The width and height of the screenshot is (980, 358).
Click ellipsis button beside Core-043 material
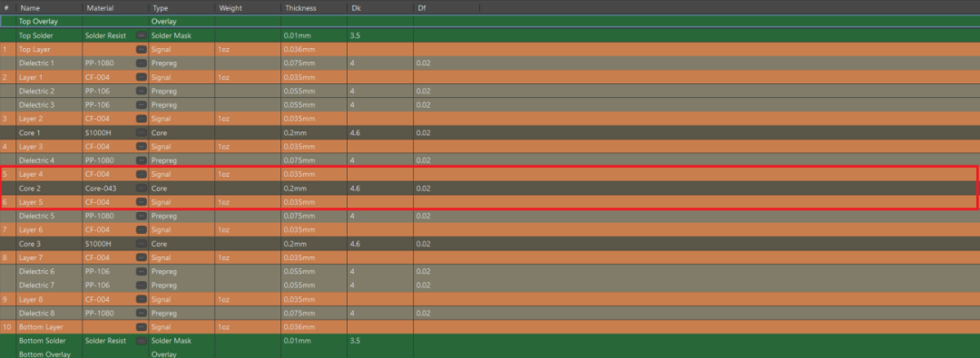142,188
